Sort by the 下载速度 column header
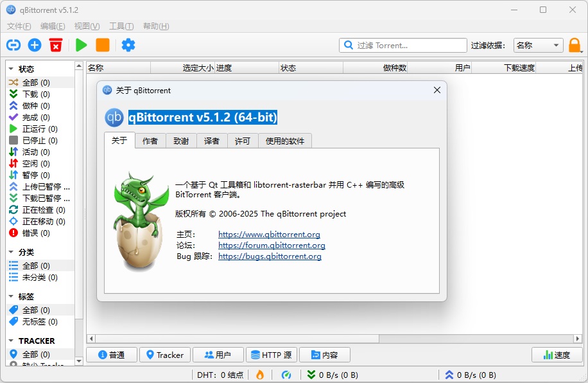The width and height of the screenshot is (588, 383). [x=503, y=68]
